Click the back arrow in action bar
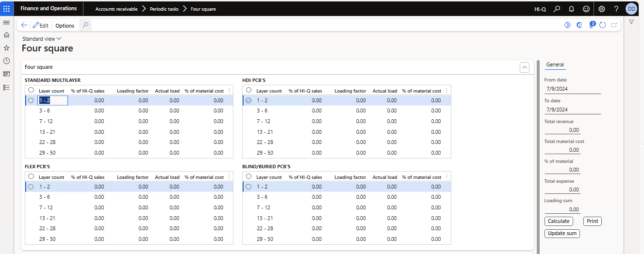Viewport: 644px width, 254px height. (x=24, y=25)
